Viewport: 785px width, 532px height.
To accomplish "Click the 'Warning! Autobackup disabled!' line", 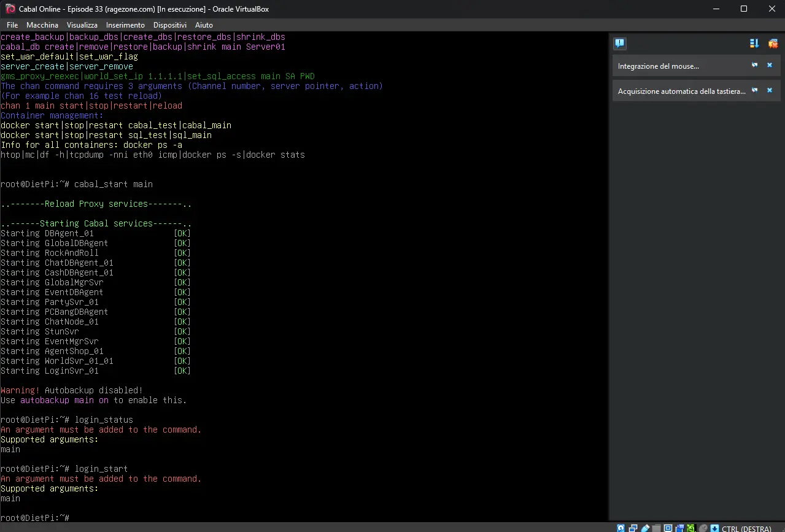I will (72, 390).
